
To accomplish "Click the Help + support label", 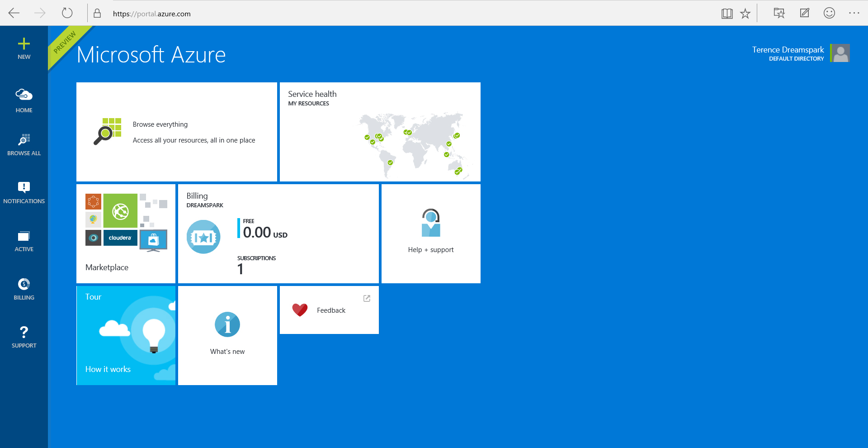I will point(431,250).
